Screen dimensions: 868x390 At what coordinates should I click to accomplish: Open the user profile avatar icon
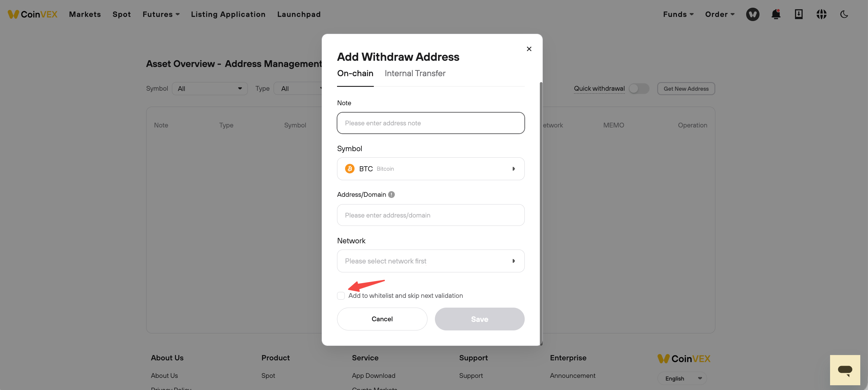point(752,14)
